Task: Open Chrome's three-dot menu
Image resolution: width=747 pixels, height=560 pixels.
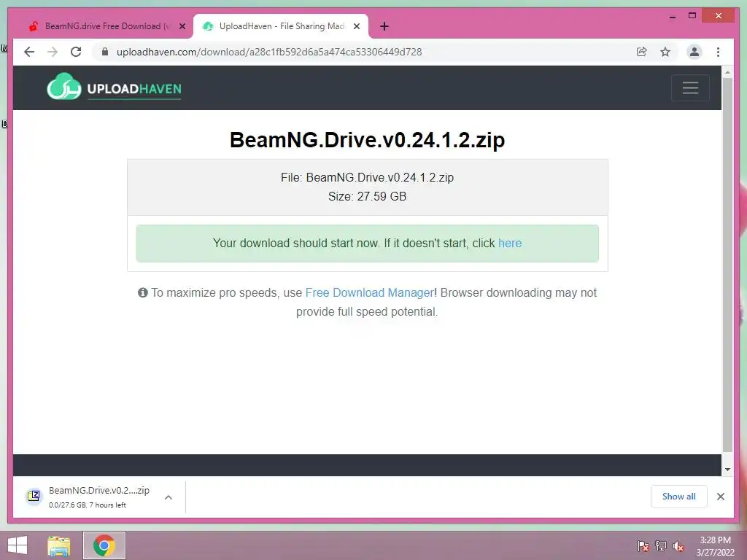Action: pyautogui.click(x=718, y=52)
